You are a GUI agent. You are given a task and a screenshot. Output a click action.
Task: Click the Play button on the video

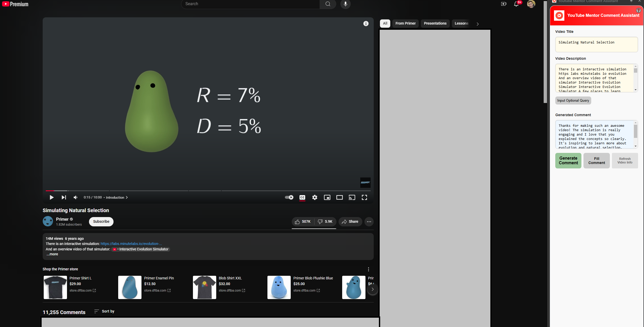(x=51, y=197)
